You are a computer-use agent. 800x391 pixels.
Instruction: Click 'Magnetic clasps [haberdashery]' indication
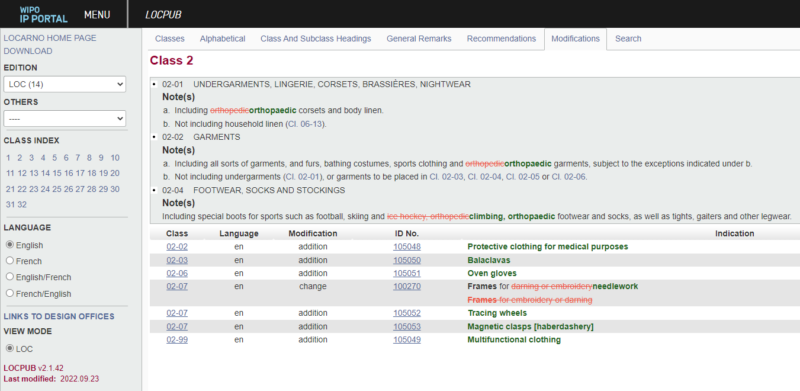[530, 326]
